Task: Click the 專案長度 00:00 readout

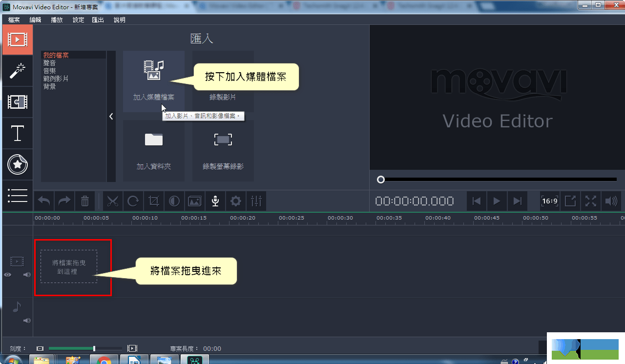Action: (x=195, y=348)
